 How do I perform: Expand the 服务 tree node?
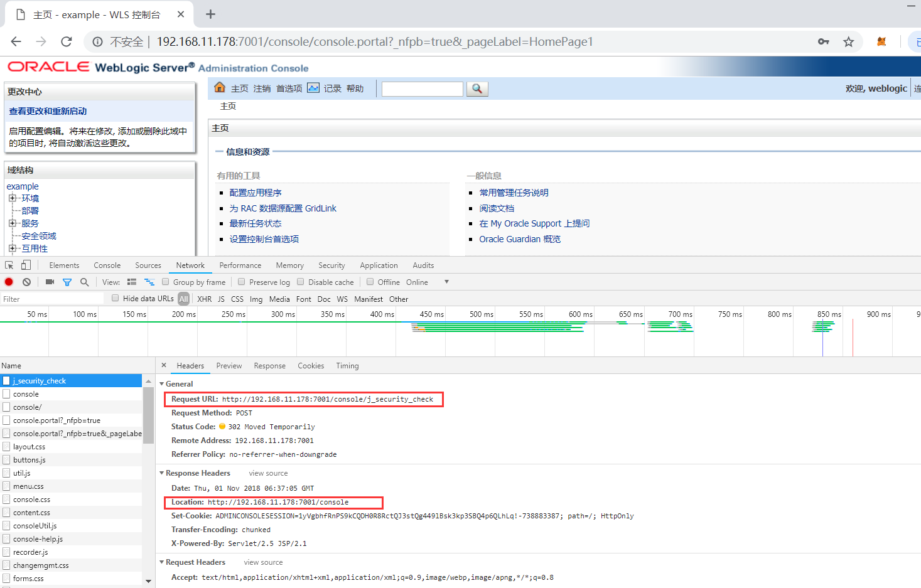12,223
